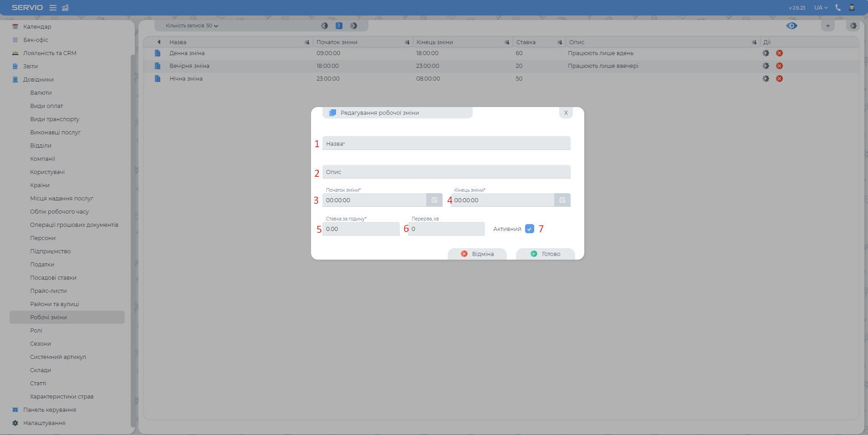Image resolution: width=868 pixels, height=435 pixels.
Task: Click into the Назва input field
Action: (446, 144)
